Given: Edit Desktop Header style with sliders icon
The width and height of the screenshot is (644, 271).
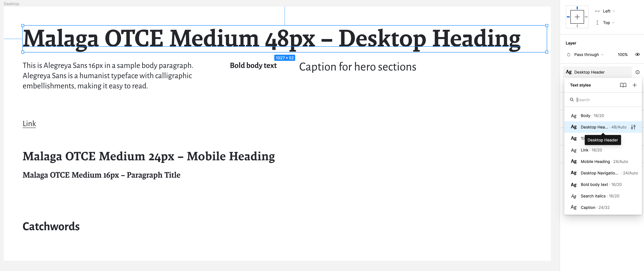Looking at the screenshot, I should (x=633, y=127).
